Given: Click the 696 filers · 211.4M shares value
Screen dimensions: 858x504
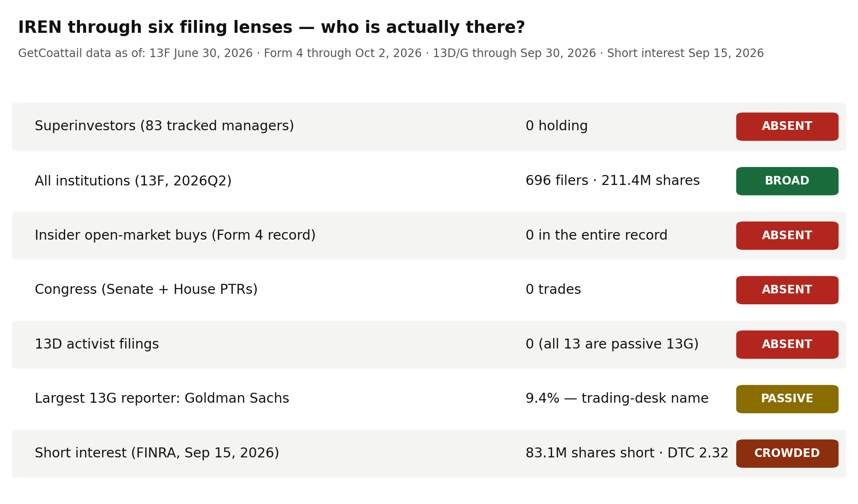Looking at the screenshot, I should tap(613, 181).
